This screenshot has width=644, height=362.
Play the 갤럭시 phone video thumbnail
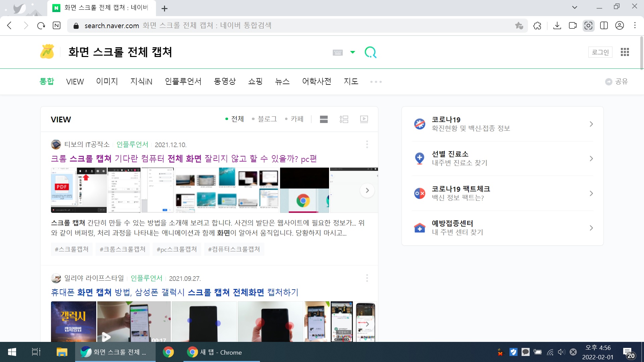pyautogui.click(x=134, y=321)
